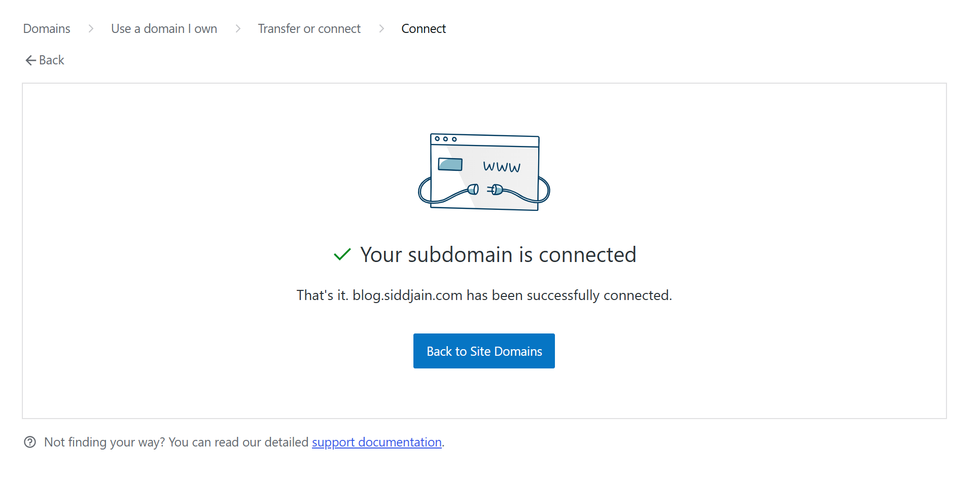980x485 pixels.
Task: Click the Domains breadcrumb
Action: (47, 29)
